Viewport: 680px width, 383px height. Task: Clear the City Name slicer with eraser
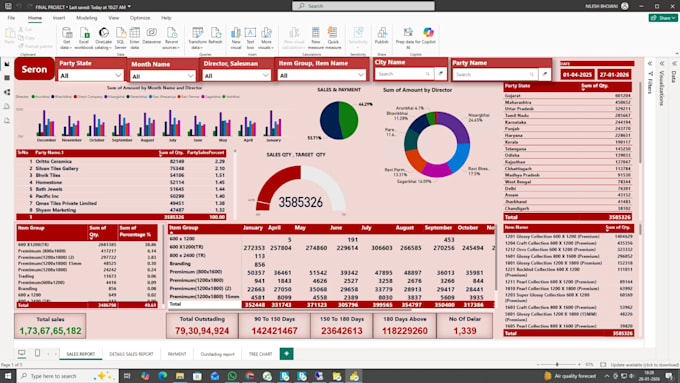click(x=441, y=74)
